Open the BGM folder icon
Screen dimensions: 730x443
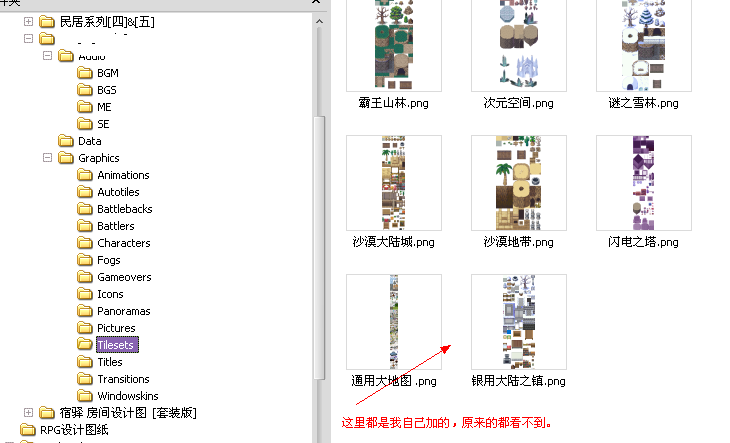pos(85,73)
